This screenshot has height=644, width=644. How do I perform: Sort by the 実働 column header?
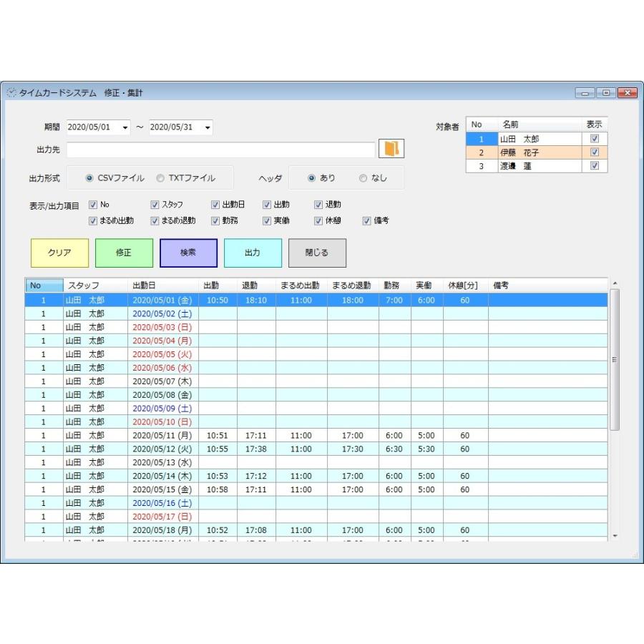pyautogui.click(x=427, y=286)
